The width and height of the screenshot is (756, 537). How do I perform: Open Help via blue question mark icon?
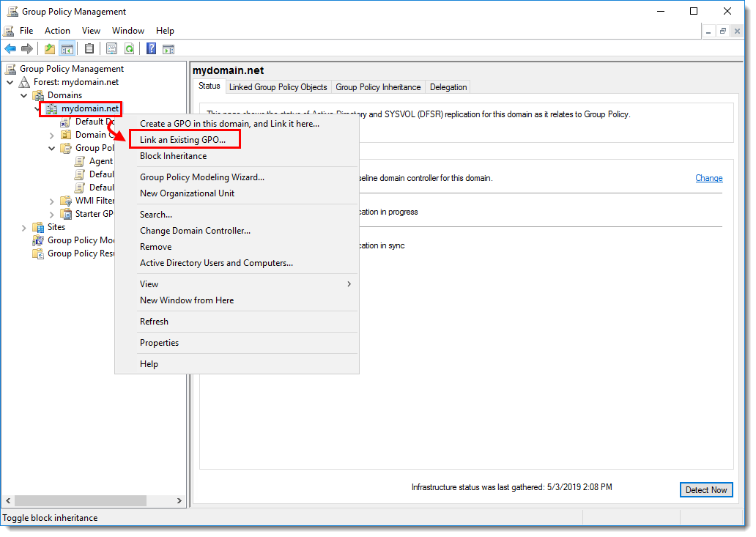(x=151, y=49)
